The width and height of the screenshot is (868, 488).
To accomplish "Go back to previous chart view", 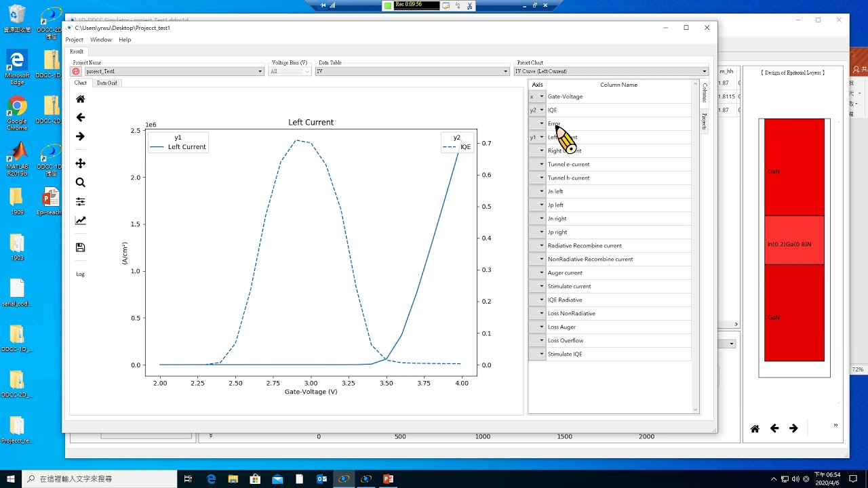I will coord(80,117).
